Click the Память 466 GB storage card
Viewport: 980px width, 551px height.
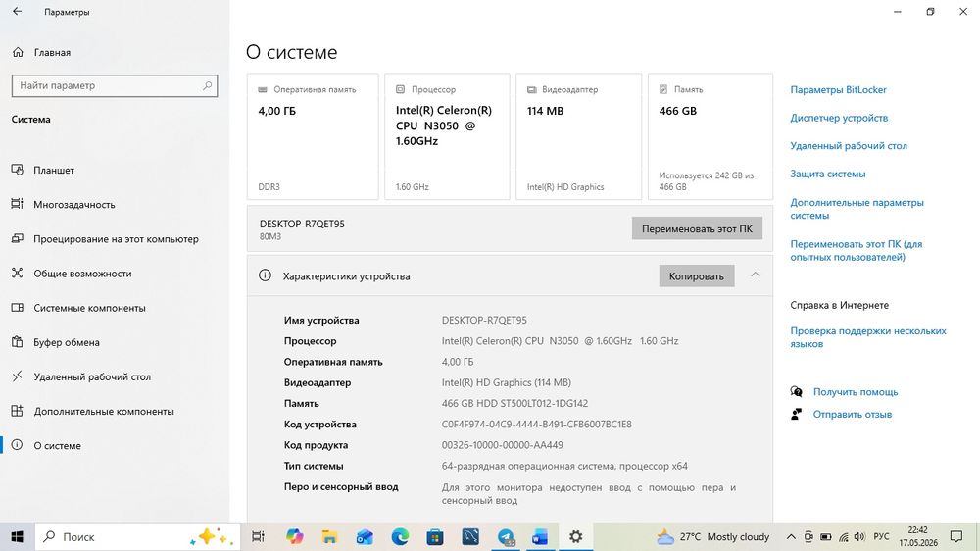(x=710, y=136)
